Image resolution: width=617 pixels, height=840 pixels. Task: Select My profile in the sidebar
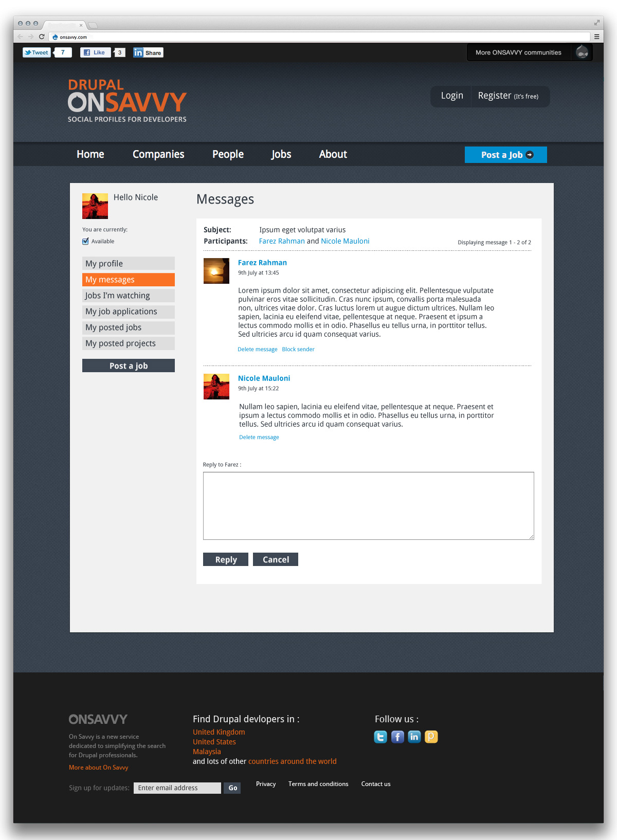(129, 263)
